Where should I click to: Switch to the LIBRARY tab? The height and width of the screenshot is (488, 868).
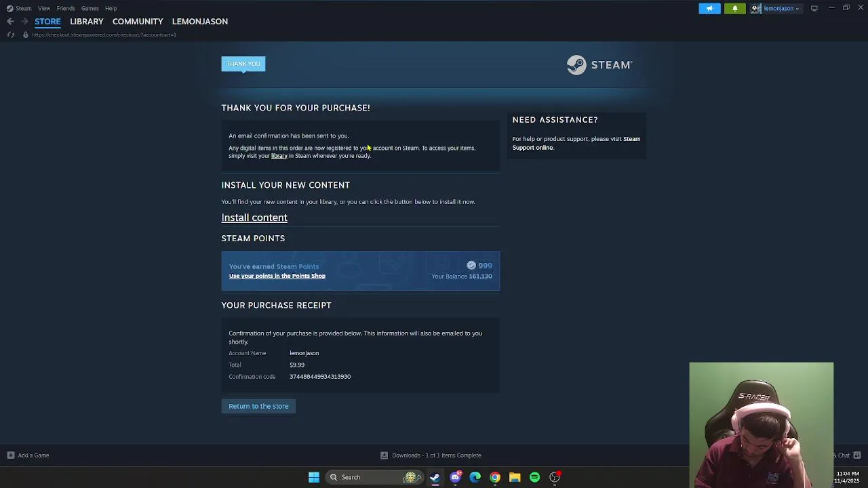point(87,22)
